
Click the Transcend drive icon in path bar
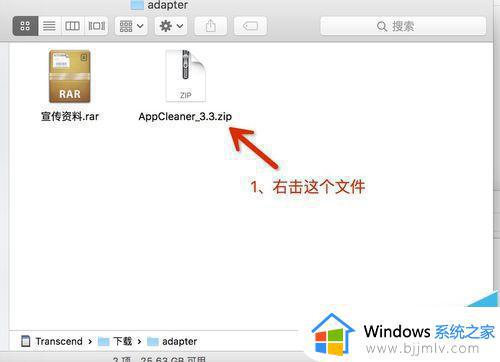(x=26, y=341)
